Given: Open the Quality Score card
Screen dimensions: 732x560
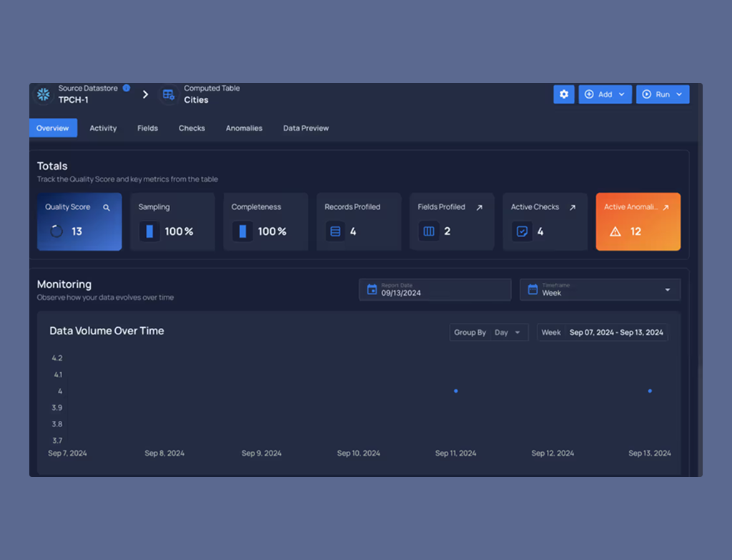Looking at the screenshot, I should coord(79,221).
